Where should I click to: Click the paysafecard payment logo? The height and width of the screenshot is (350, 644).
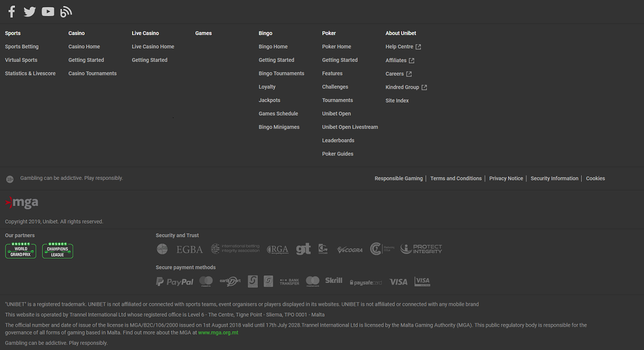[366, 282]
